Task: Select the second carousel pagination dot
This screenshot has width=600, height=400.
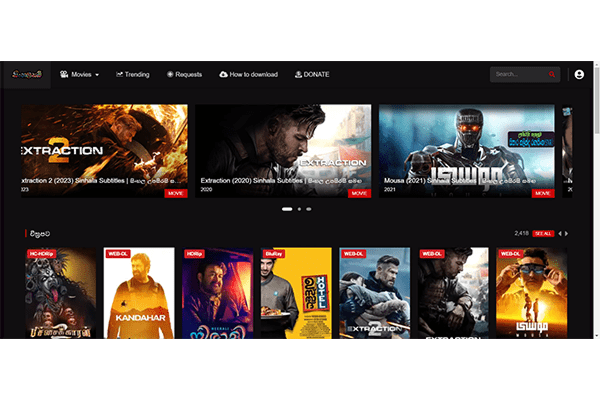Action: [299, 209]
